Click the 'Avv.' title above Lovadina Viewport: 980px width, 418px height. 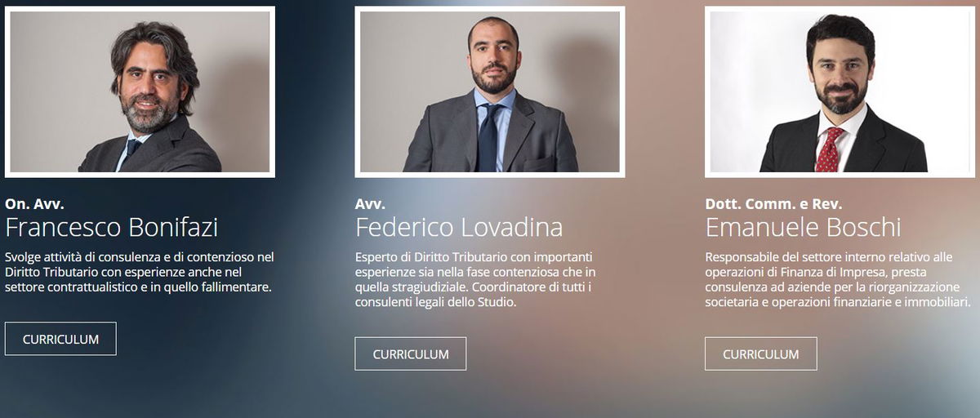tap(370, 204)
